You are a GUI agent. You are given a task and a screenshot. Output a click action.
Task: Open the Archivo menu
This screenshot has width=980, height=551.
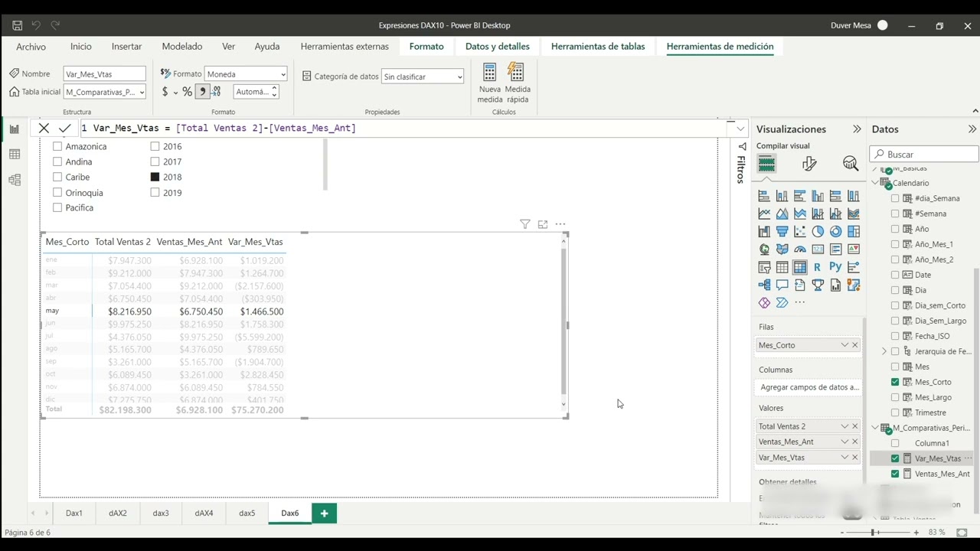click(x=31, y=47)
